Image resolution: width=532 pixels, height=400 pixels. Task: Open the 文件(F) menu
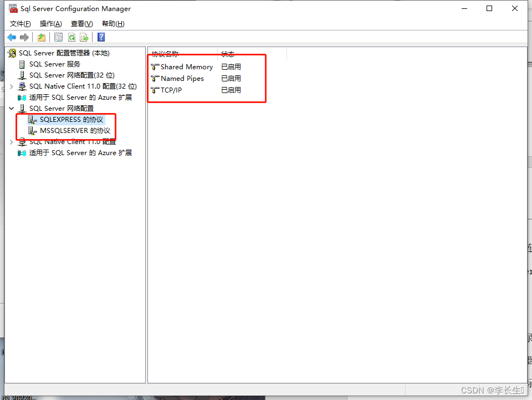[x=20, y=24]
